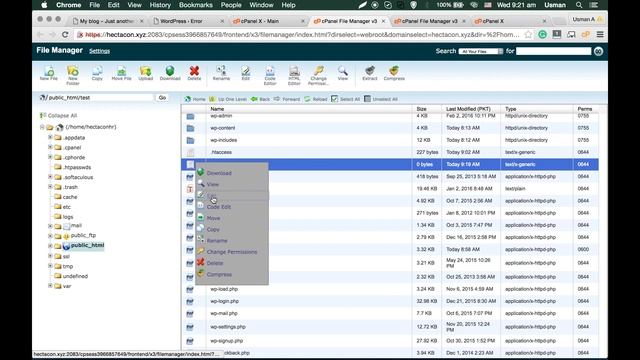This screenshot has width=640, height=360.
Task: Expand the public_ftp folder node
Action: coord(50,236)
